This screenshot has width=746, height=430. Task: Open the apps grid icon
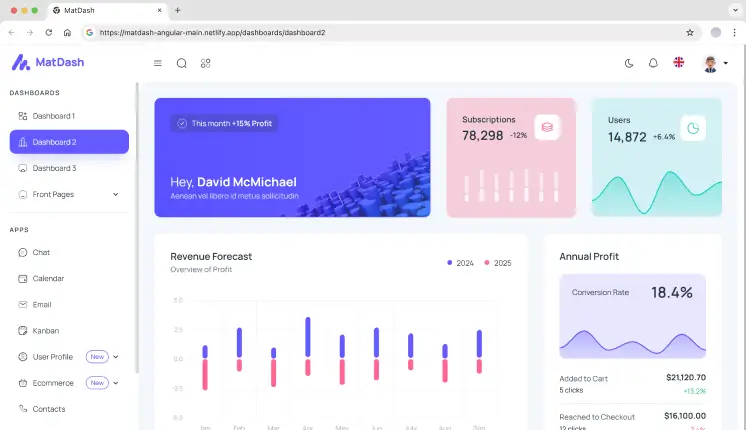(206, 63)
